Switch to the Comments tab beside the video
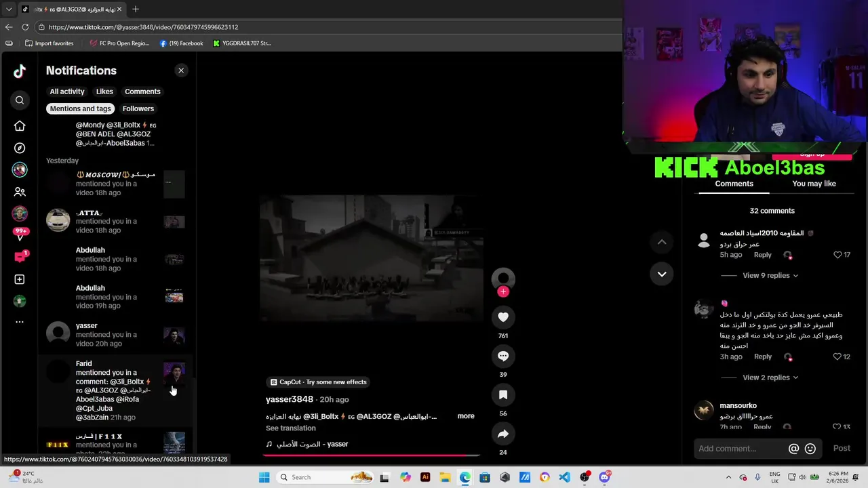This screenshot has height=488, width=868. pos(734,184)
